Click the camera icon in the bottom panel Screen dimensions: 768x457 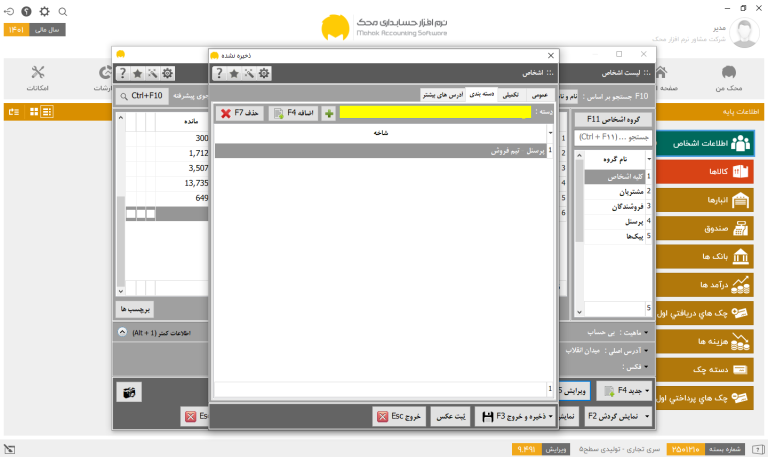point(129,392)
